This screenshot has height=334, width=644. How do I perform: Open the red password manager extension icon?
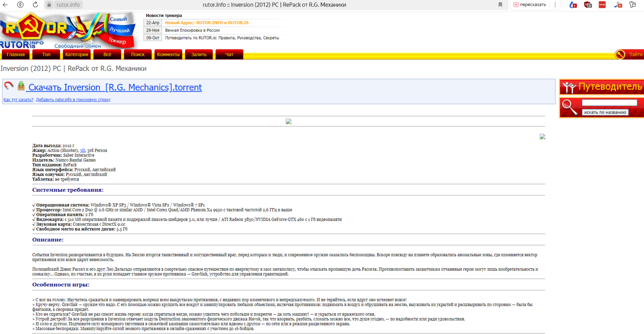pos(602,5)
